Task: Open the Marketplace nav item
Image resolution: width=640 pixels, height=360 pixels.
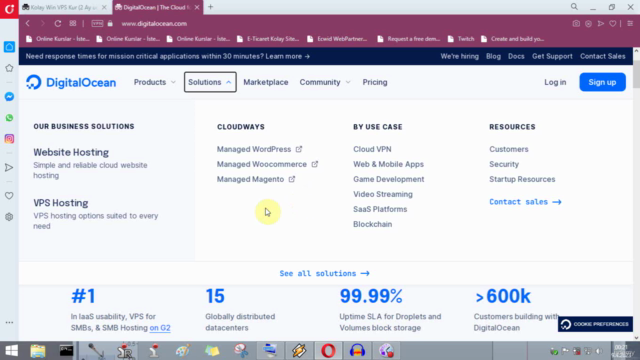Action: (266, 82)
